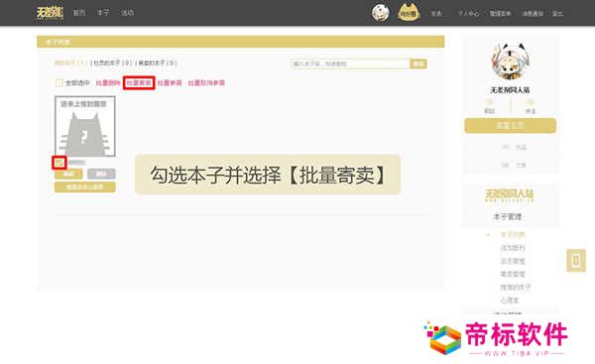595x364 pixels.
Task: Click the 批量参展 link
Action: point(170,82)
